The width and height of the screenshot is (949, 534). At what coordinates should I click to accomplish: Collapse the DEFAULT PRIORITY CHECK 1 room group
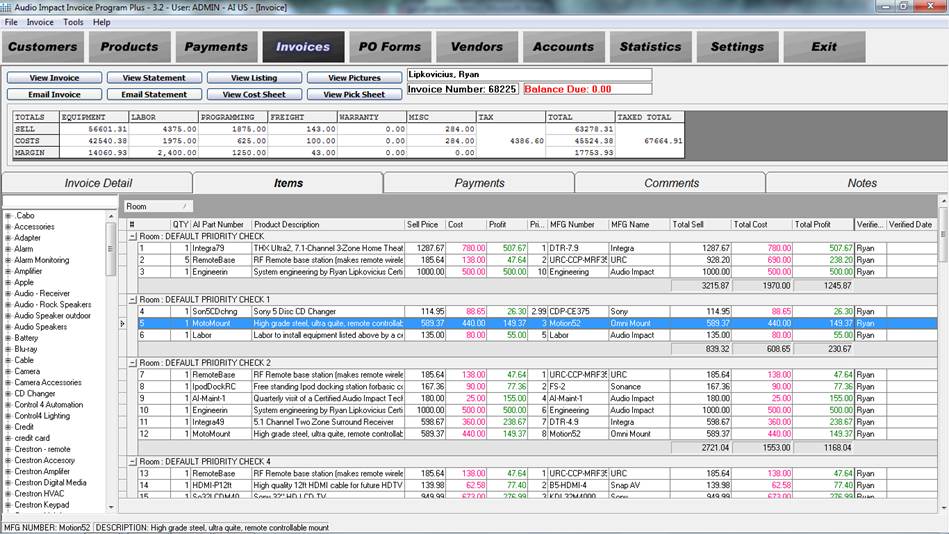pyautogui.click(x=132, y=299)
